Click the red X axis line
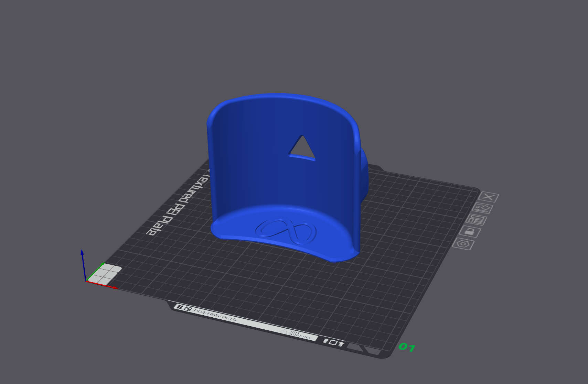The height and width of the screenshot is (384, 588). [102, 285]
